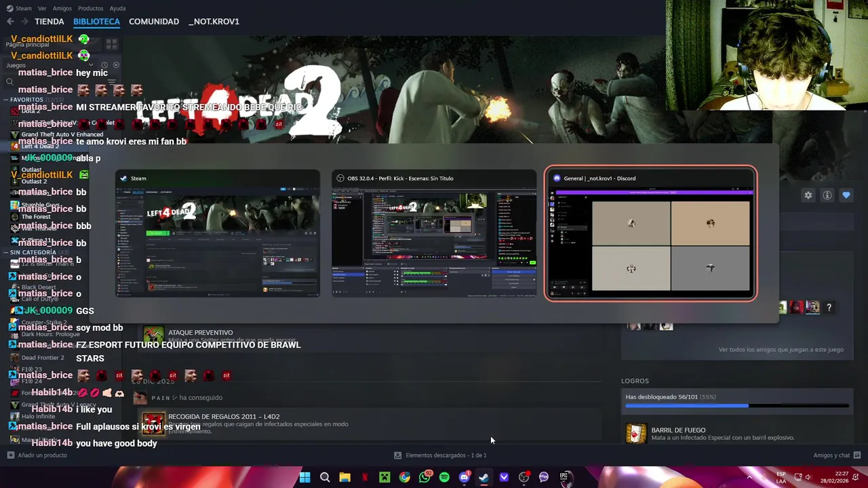Open Spotify from the taskbar
This screenshot has width=868, height=488.
(x=444, y=477)
